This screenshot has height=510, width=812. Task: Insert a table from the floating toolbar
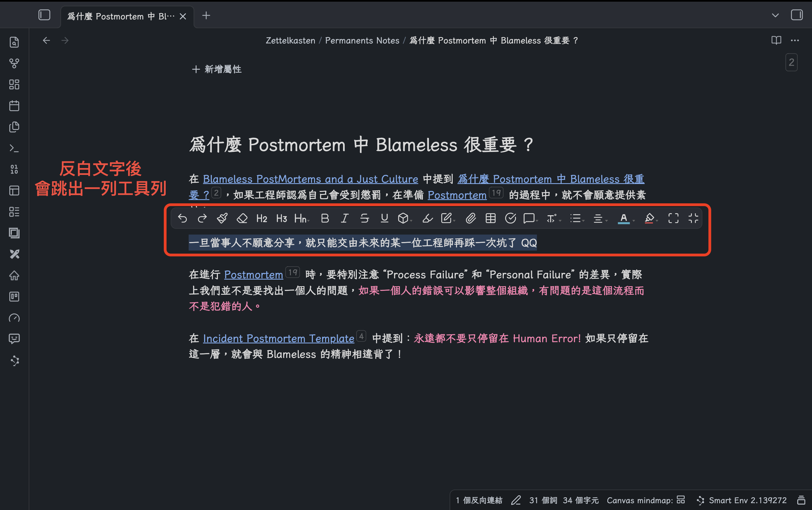coord(491,218)
